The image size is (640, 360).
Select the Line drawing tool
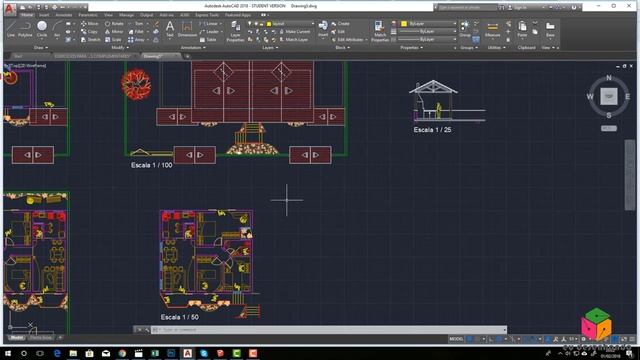click(x=11, y=29)
